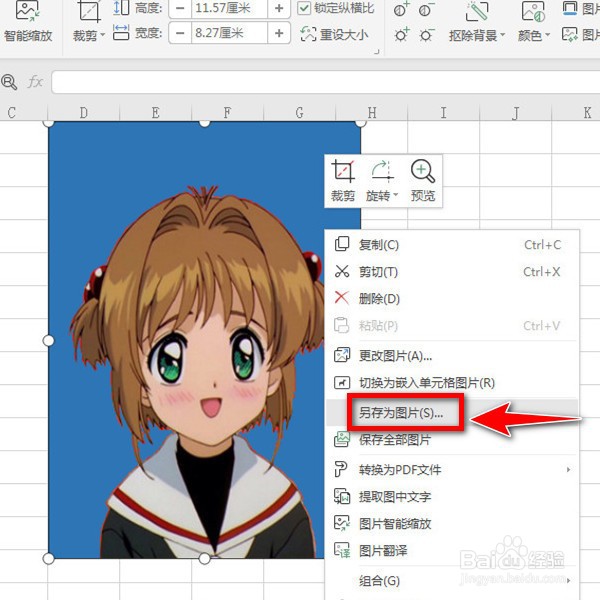600x600 pixels.
Task: Select column G header
Action: (299, 113)
